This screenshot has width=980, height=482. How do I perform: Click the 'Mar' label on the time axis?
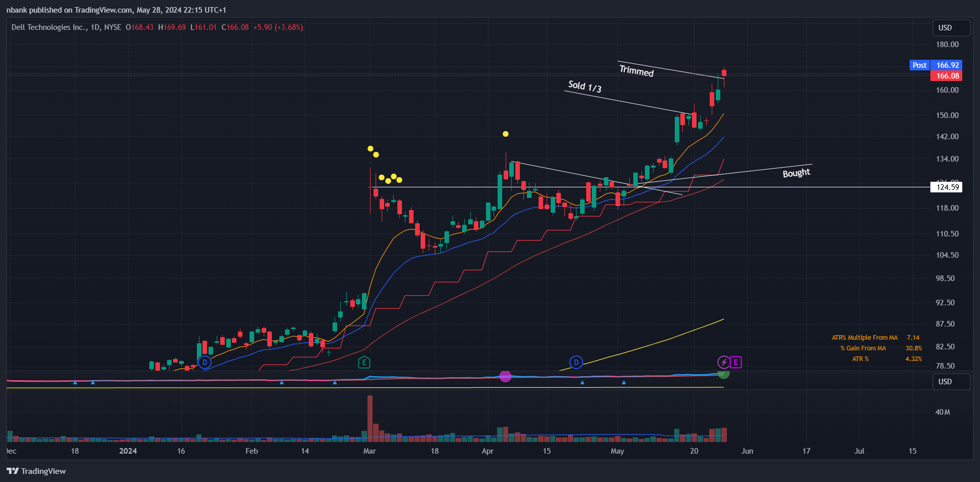(x=370, y=451)
